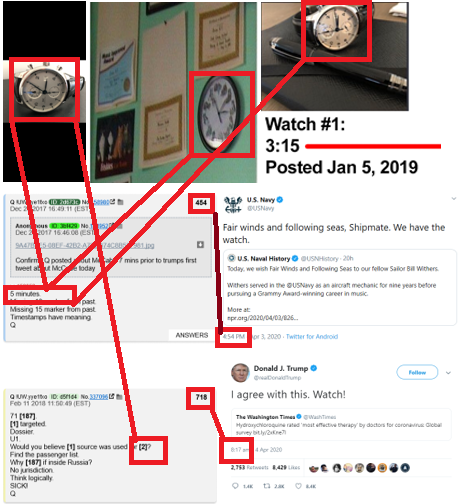The height and width of the screenshot is (504, 465).
Task: Click the row of liker avatars under Trump's tweet
Action: pyautogui.click(x=359, y=468)
